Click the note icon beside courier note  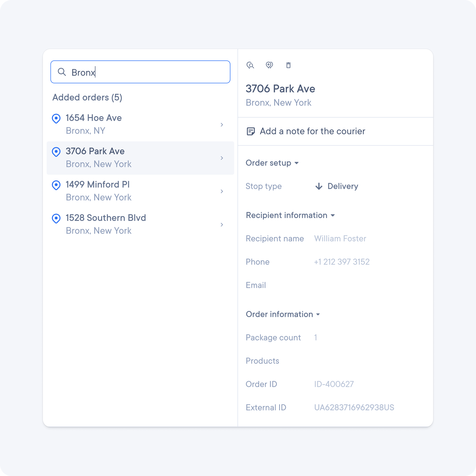[x=251, y=131]
